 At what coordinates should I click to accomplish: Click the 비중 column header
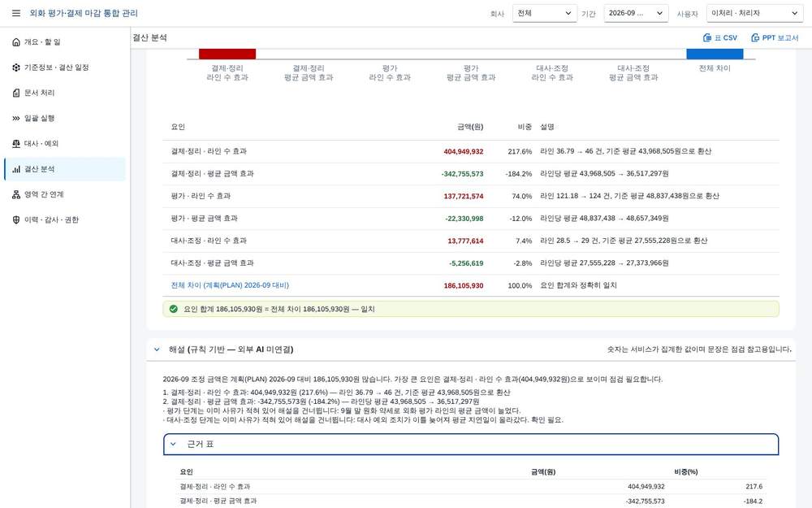(x=525, y=127)
